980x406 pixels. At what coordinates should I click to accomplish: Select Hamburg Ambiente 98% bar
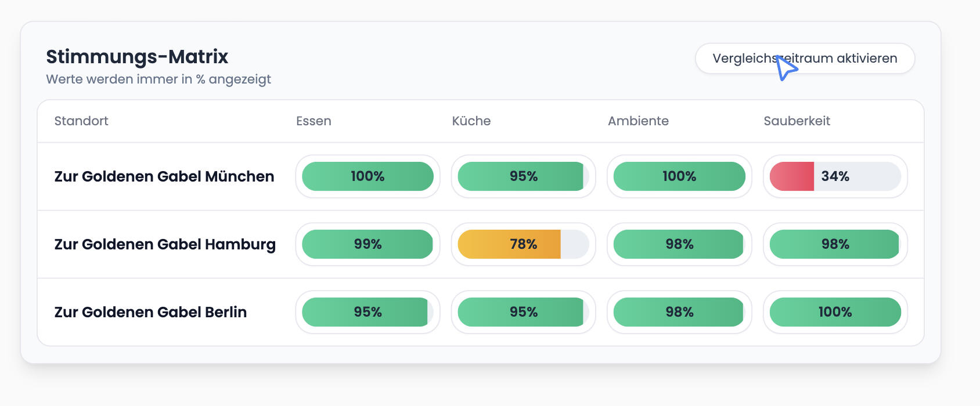point(679,244)
